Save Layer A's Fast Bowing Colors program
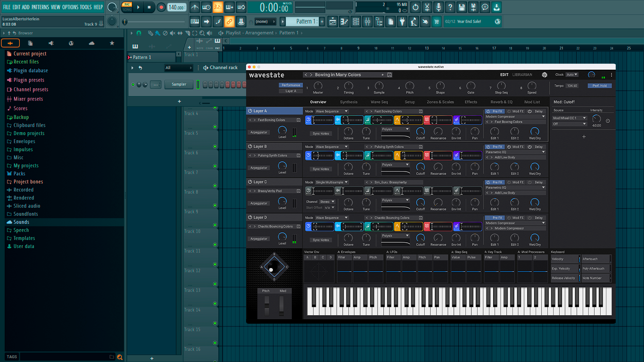Image resolution: width=644 pixels, height=362 pixels. 298,120
